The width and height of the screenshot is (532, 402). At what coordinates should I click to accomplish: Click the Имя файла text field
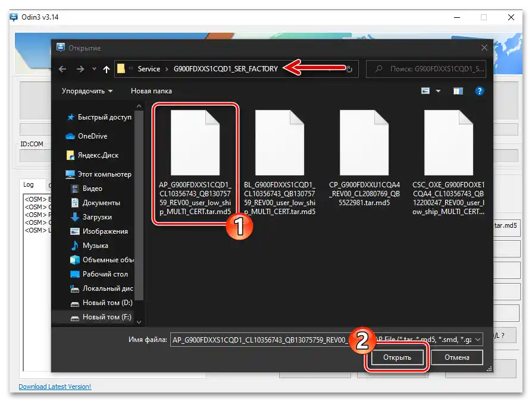pyautogui.click(x=261, y=340)
